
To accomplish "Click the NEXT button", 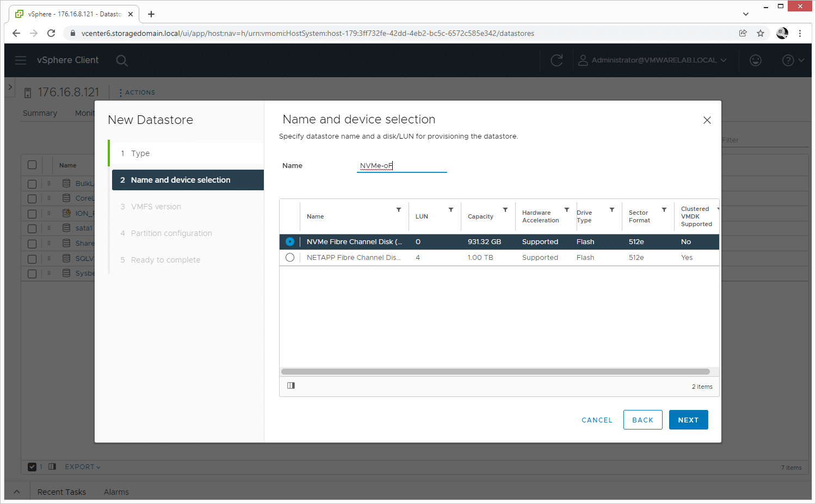I will [688, 420].
